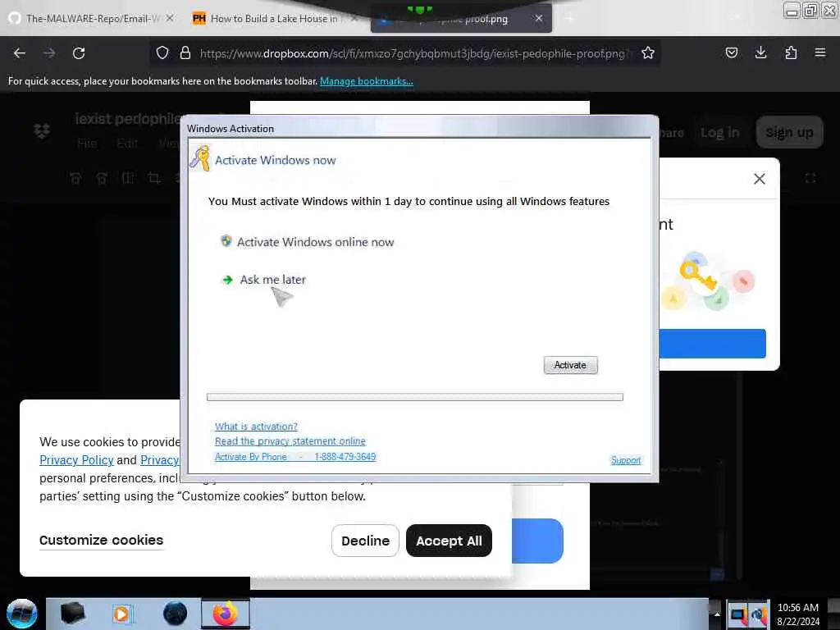Decline cookies
840x630 pixels.
click(x=365, y=541)
